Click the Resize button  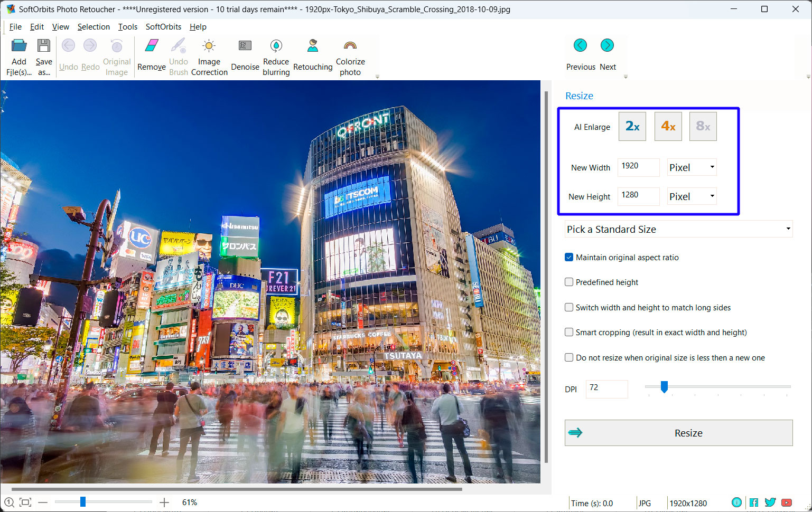pos(678,432)
